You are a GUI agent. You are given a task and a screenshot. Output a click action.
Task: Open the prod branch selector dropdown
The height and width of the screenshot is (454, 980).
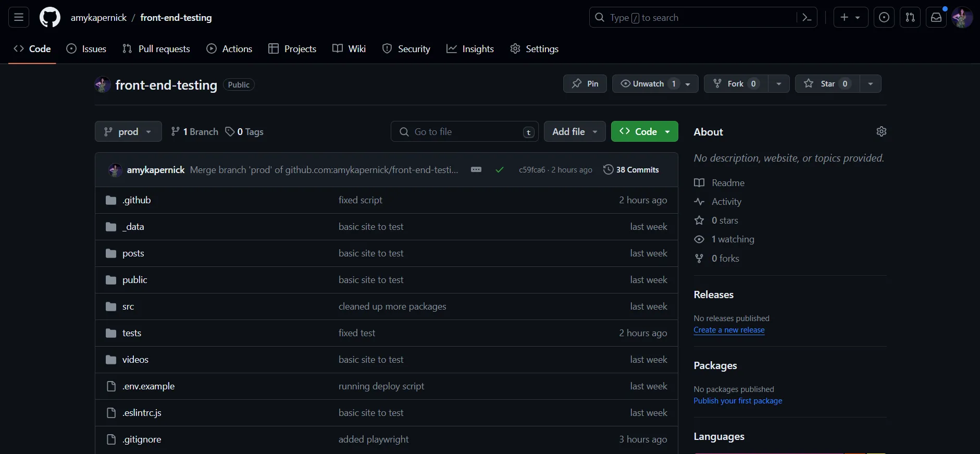(128, 132)
